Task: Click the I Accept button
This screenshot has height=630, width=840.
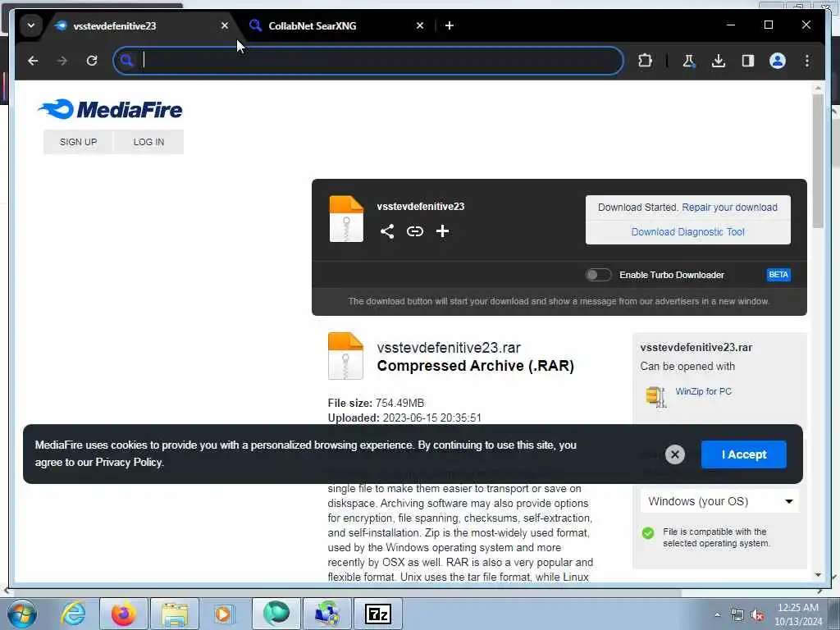Action: pos(743,454)
